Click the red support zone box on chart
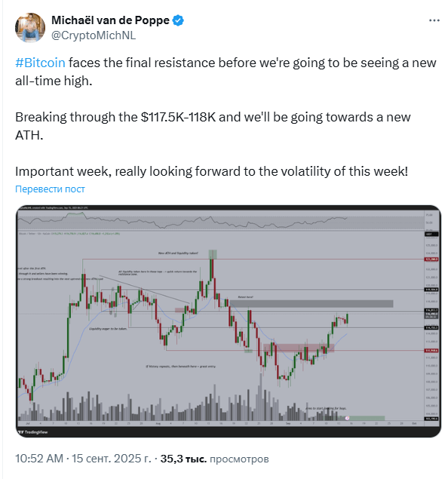 (x=299, y=348)
